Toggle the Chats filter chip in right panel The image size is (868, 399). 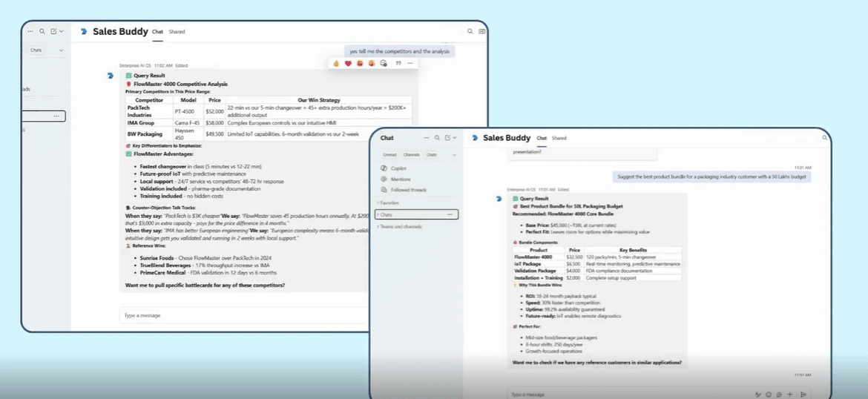tap(431, 154)
